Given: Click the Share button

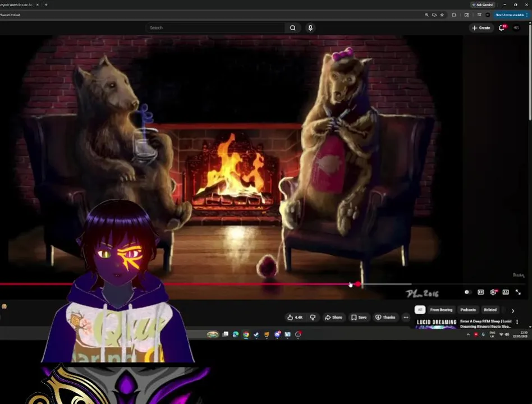Looking at the screenshot, I should pyautogui.click(x=333, y=318).
